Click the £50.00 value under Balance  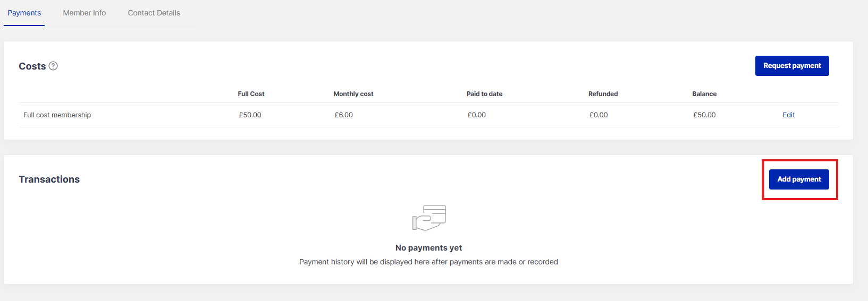click(x=704, y=115)
